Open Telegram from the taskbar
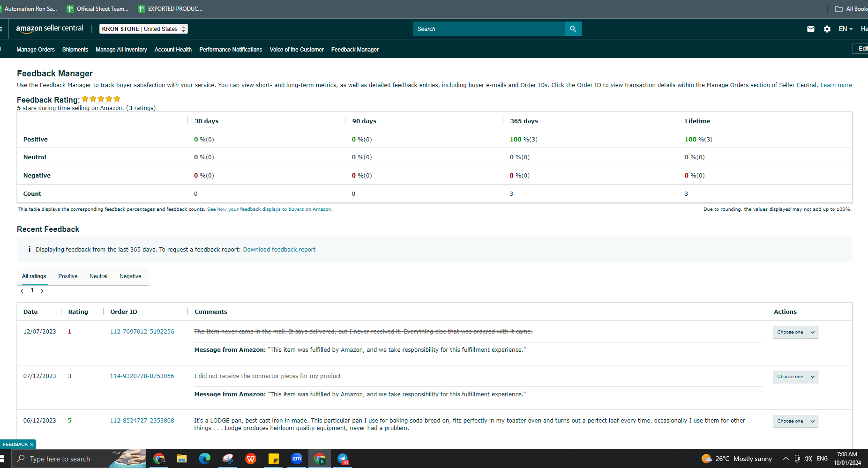Viewport: 868px width, 468px height. tap(343, 459)
